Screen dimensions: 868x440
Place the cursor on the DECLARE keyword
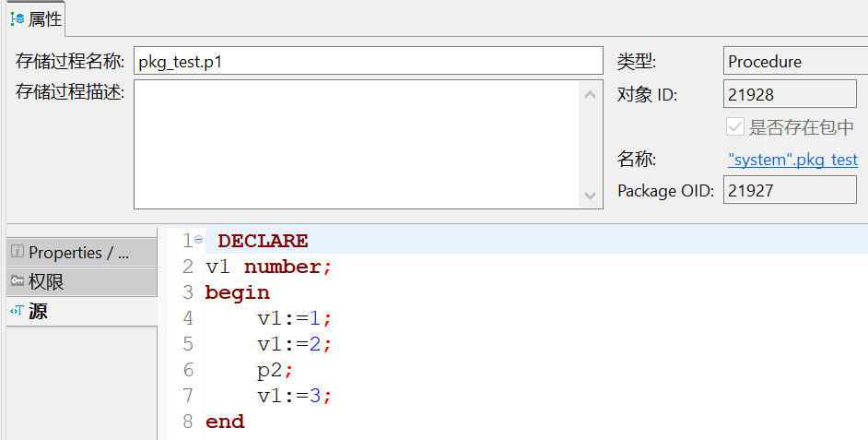pos(263,241)
